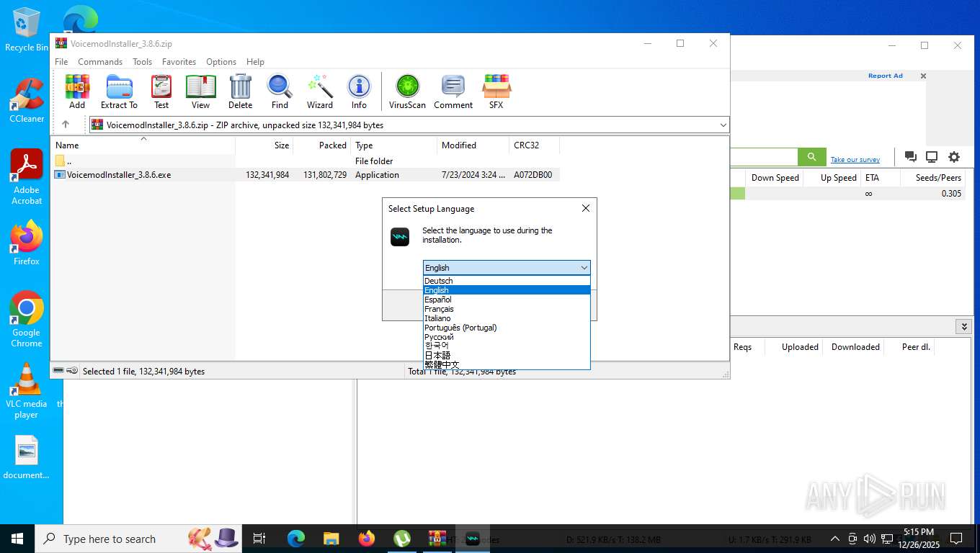
Task: Open the Options menu
Action: (x=221, y=62)
